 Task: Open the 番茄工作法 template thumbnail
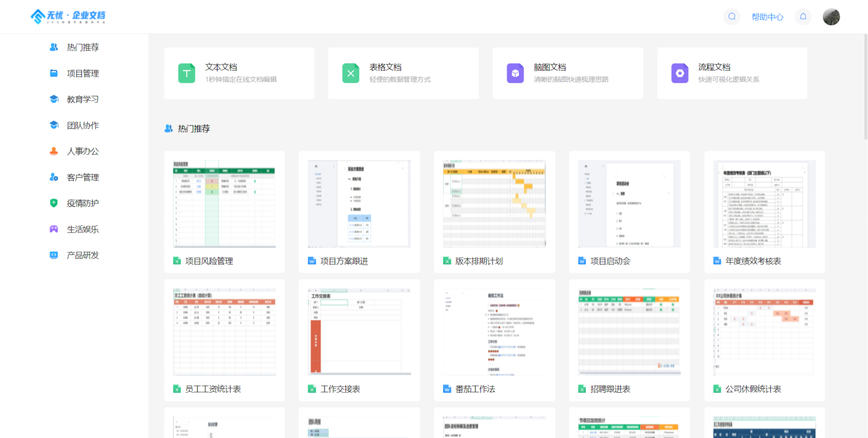point(494,332)
